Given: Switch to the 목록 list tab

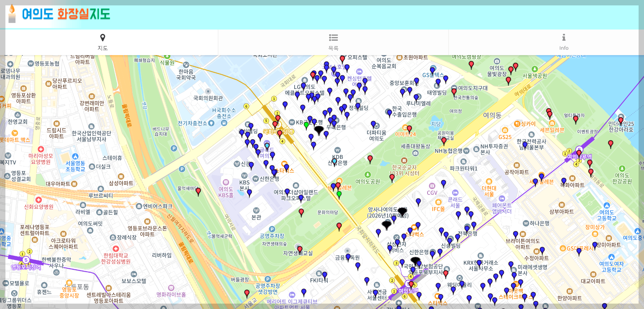Looking at the screenshot, I should [x=333, y=42].
